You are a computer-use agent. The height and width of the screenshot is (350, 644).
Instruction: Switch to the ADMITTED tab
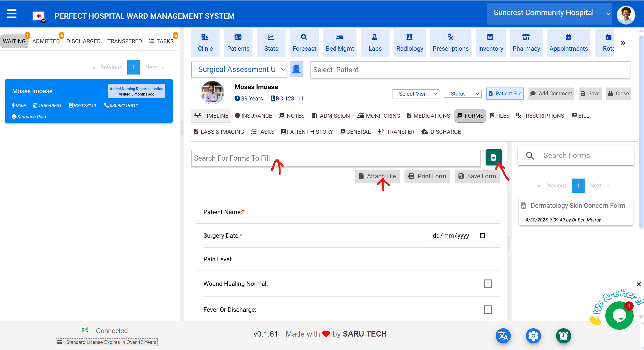click(46, 41)
